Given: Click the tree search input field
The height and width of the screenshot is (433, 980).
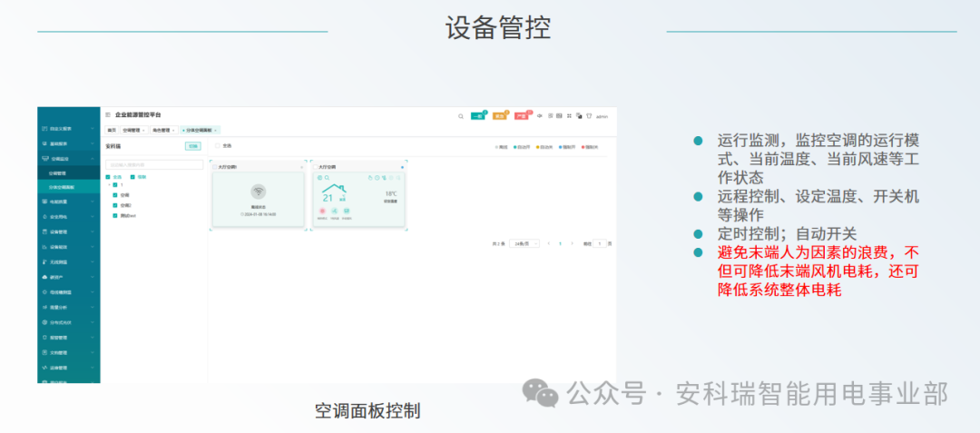Looking at the screenshot, I should [154, 165].
